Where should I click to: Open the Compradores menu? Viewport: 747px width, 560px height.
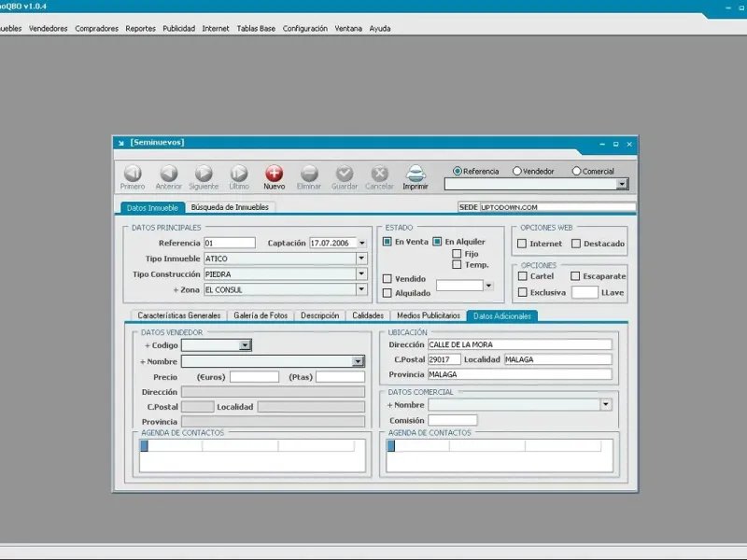[x=97, y=29]
